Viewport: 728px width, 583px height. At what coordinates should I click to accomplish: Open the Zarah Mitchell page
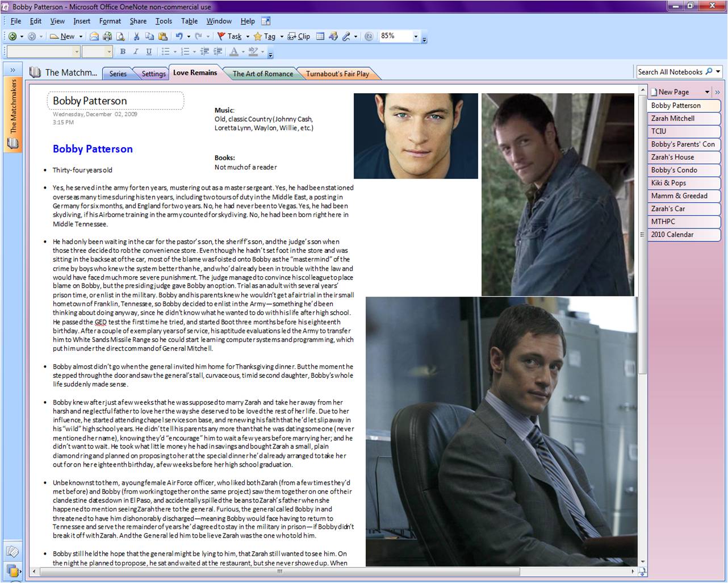[x=673, y=118]
